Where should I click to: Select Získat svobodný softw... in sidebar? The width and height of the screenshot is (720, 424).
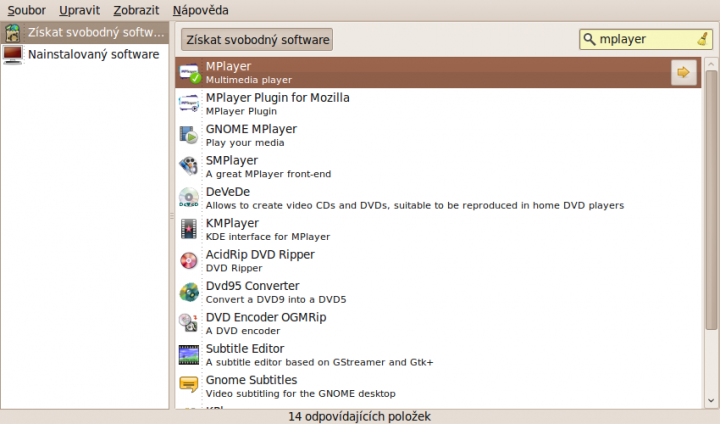tap(85, 33)
